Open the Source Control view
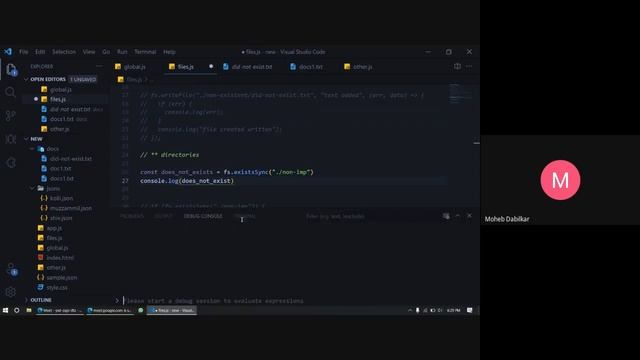Viewport: 640px width, 360px height. point(11,116)
